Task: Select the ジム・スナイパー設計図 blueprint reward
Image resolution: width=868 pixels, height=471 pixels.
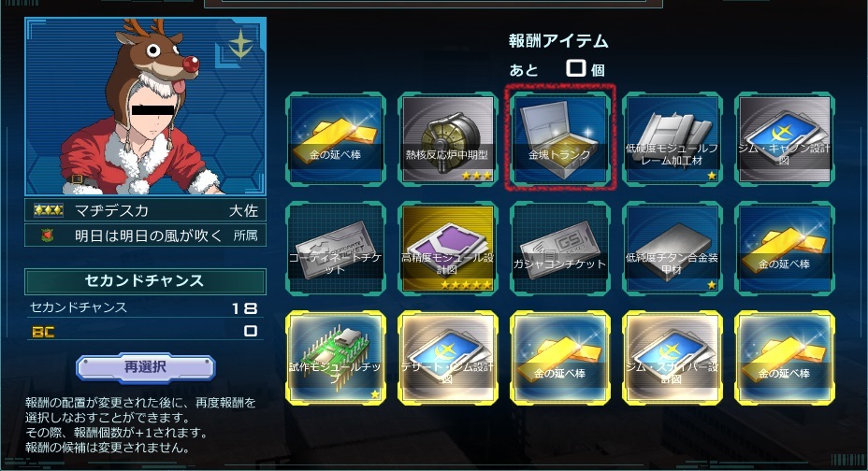Action: (673, 357)
